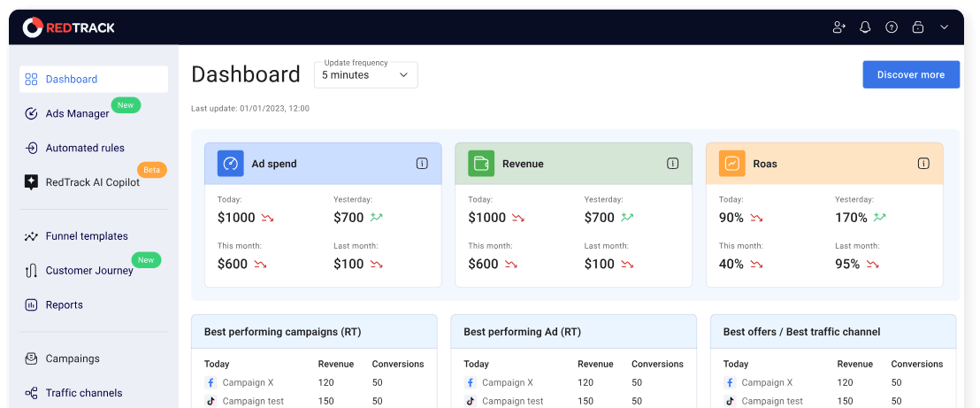Click the Roas This month 40% value
The width and height of the screenshot is (980, 408).
[x=731, y=264]
